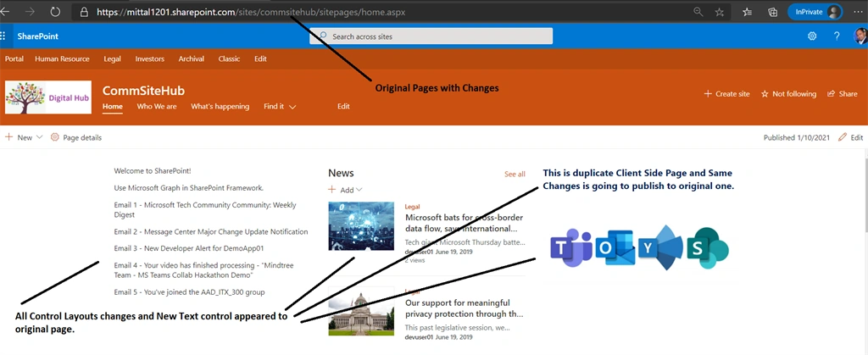This screenshot has width=868, height=355.
Task: Click the Search across sites box
Action: coord(431,36)
